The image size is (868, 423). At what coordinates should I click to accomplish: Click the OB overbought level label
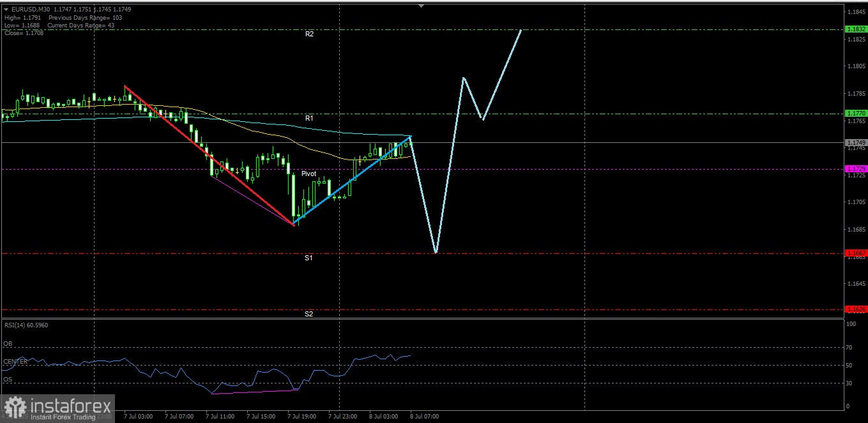click(x=8, y=343)
